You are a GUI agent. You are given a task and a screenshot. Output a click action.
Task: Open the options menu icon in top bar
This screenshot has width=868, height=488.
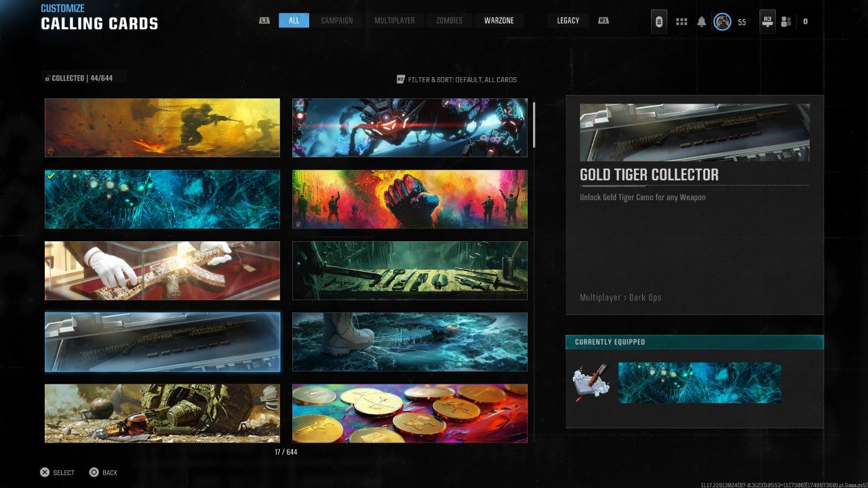658,22
